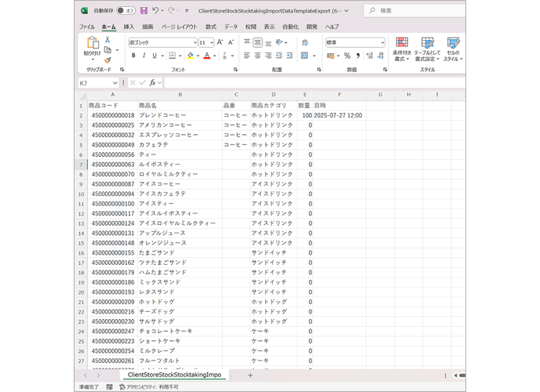Switch to the View (表示) tab
The height and width of the screenshot is (392, 540).
pyautogui.click(x=269, y=27)
